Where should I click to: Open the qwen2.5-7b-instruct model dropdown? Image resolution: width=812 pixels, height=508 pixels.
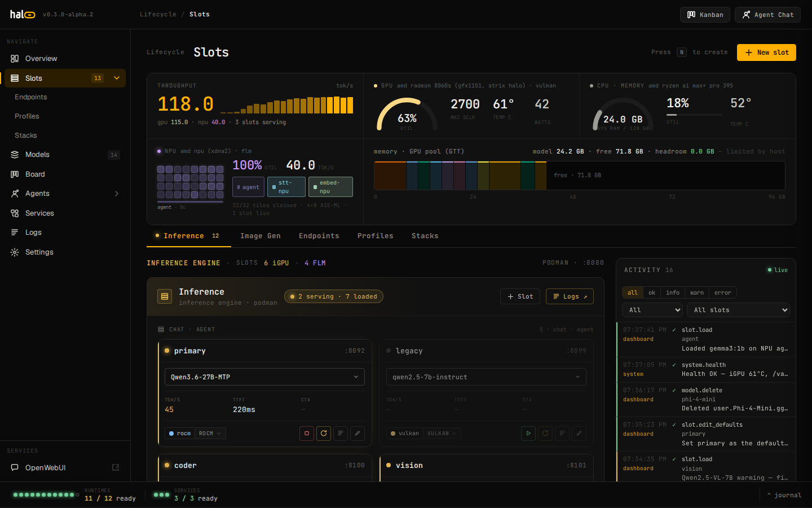click(x=486, y=377)
